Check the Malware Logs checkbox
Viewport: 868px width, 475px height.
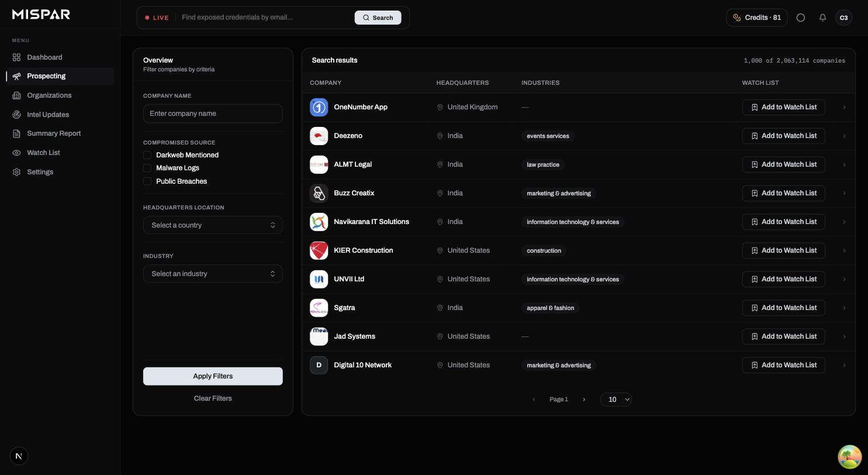(x=147, y=168)
